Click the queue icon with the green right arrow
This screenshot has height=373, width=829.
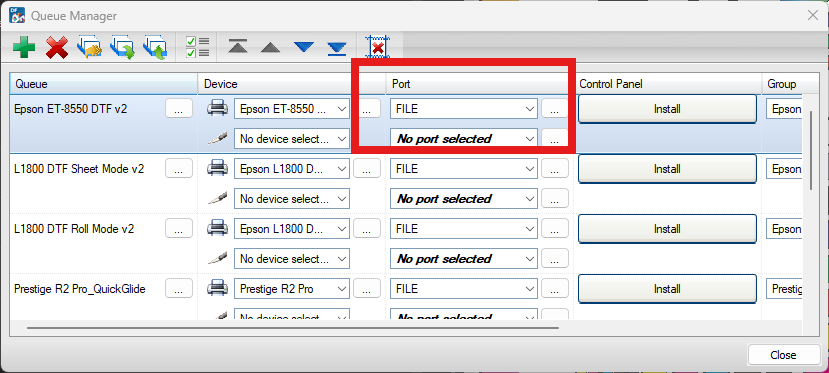pyautogui.click(x=122, y=48)
